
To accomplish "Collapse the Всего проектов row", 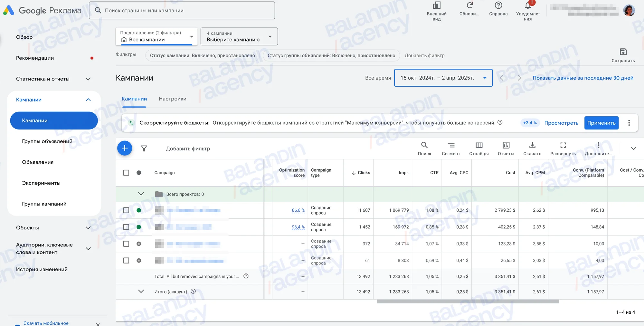I will (141, 194).
